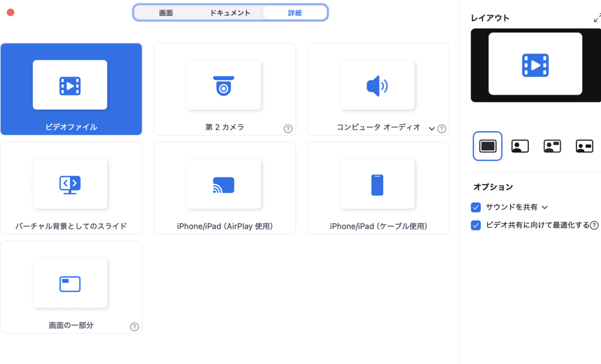The height and width of the screenshot is (364, 601).
Task: Click the コンピュータ オーディオ label text
Action: tap(379, 127)
